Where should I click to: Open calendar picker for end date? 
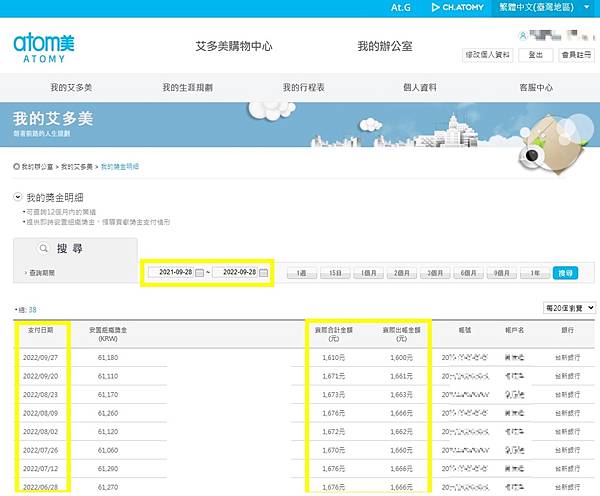click(x=263, y=272)
